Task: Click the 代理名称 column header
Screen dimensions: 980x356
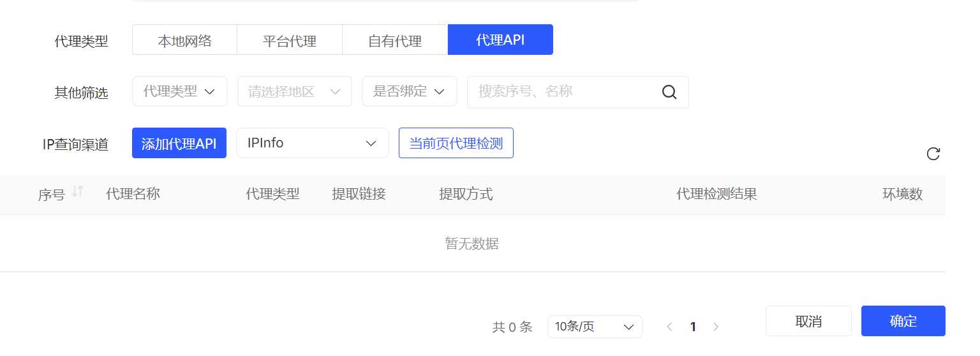Action: pos(133,194)
